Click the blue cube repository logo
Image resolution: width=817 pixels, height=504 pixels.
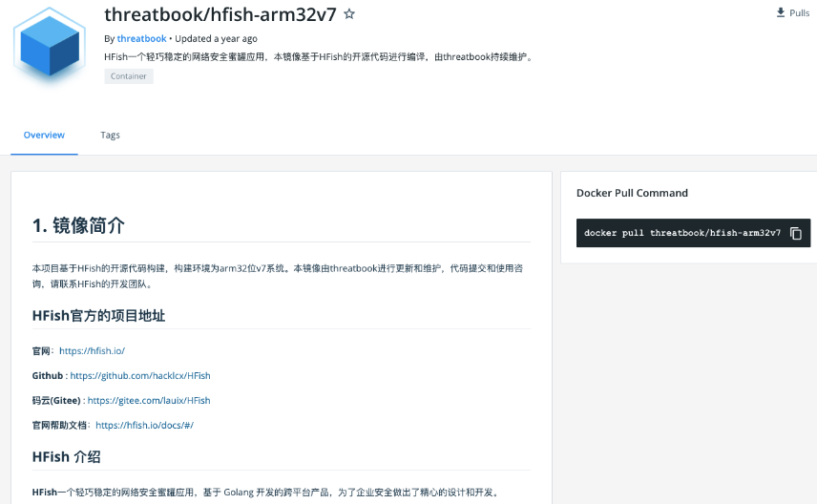(50, 46)
